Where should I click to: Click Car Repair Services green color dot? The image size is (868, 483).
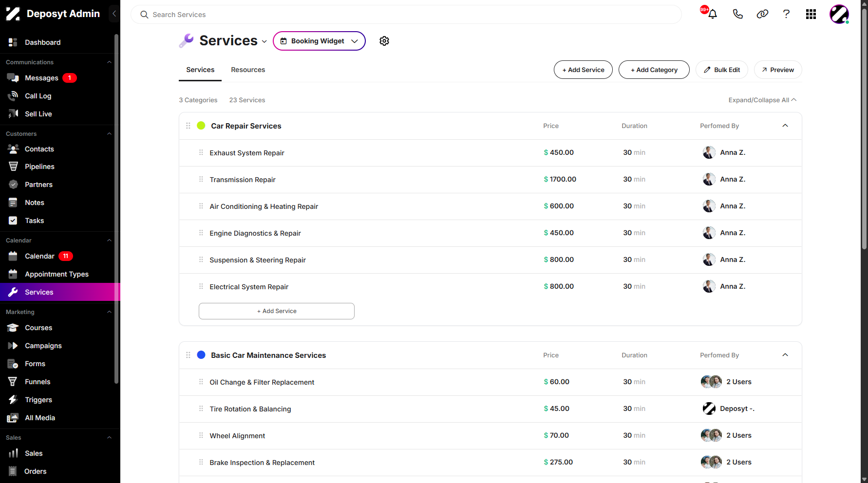201,126
